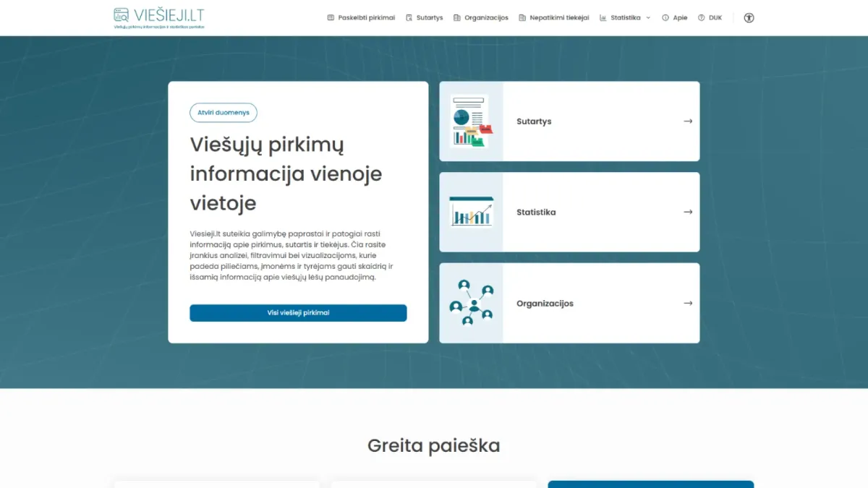Click the Sutartys card document illustration
Screen dimensions: 868x488
[471, 121]
